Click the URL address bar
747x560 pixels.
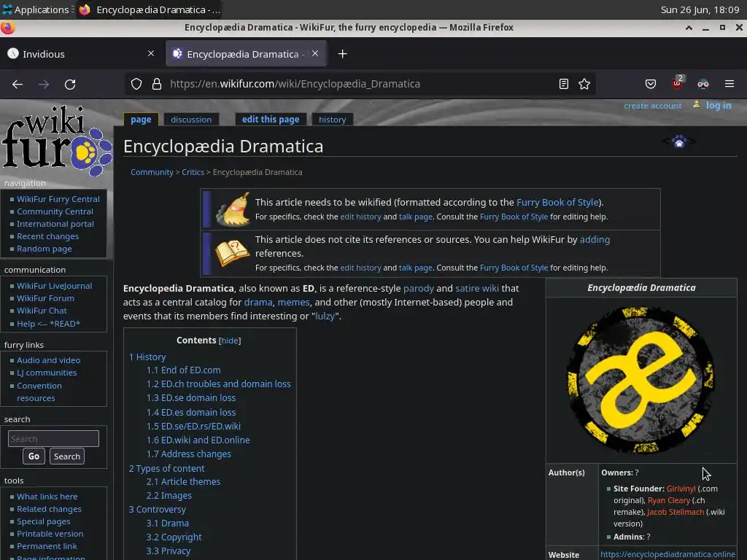(362, 84)
